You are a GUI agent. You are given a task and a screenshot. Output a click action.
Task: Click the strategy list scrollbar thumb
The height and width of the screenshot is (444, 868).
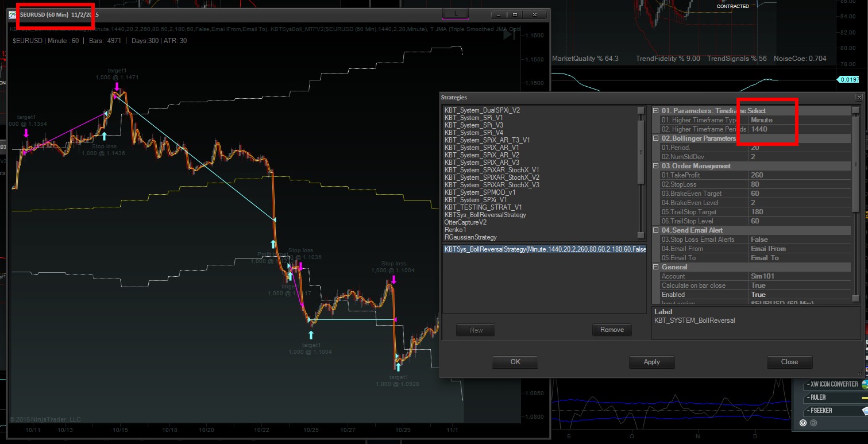coord(641,152)
